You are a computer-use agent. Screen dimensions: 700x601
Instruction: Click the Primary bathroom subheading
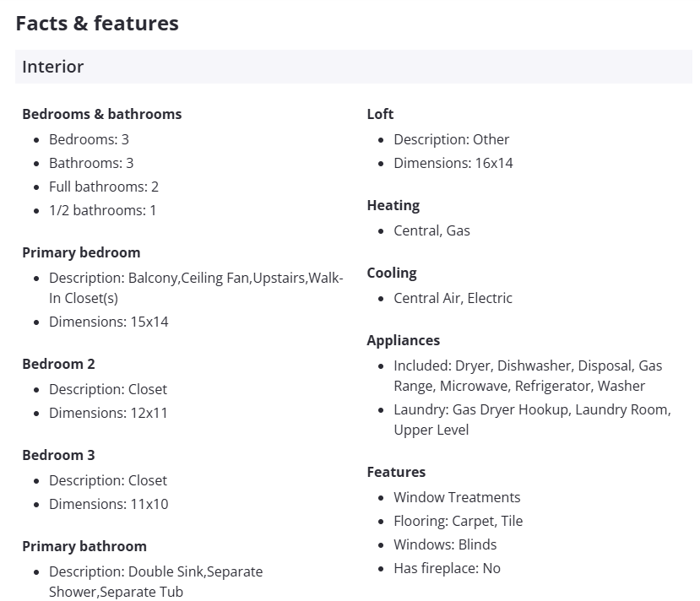pyautogui.click(x=84, y=546)
